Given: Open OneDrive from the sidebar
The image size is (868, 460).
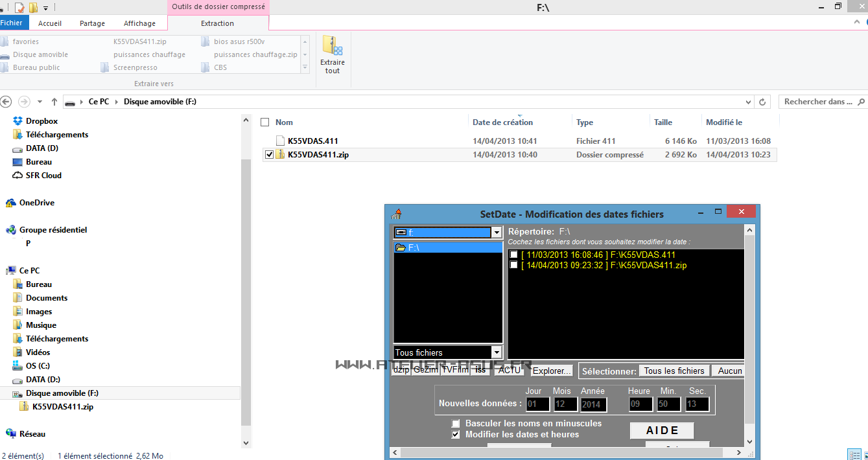Looking at the screenshot, I should tap(36, 203).
